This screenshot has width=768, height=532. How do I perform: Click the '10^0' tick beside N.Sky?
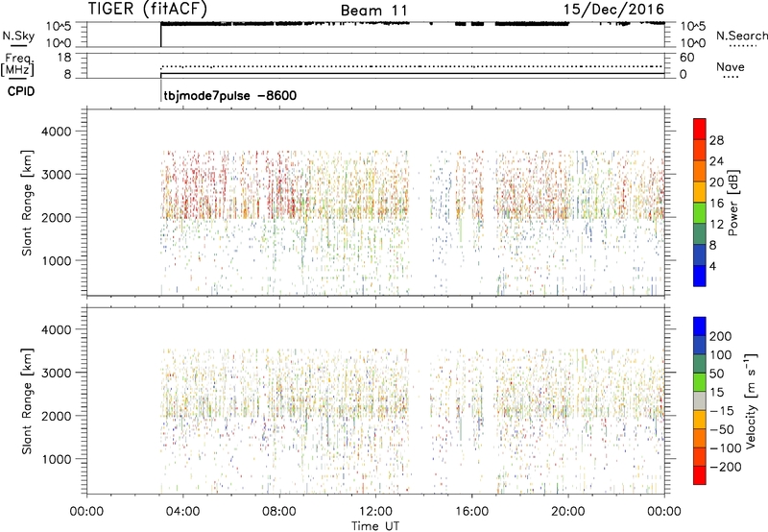coord(59,43)
